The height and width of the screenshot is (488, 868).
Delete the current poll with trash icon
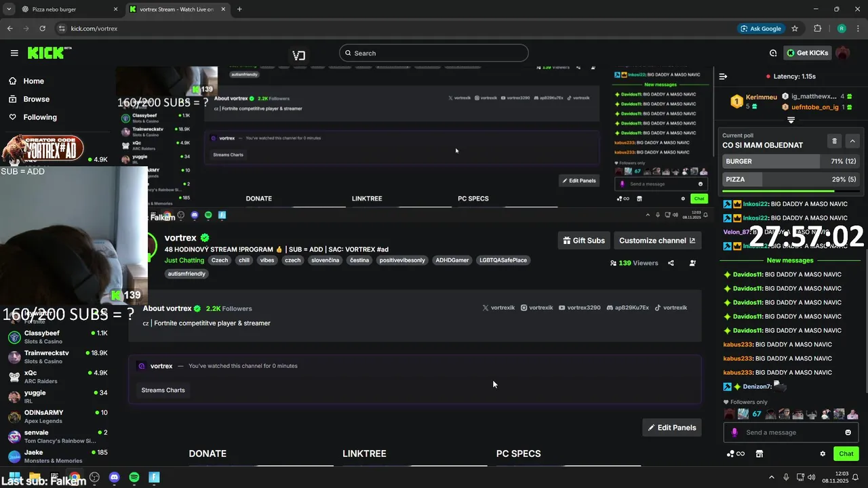(x=834, y=141)
